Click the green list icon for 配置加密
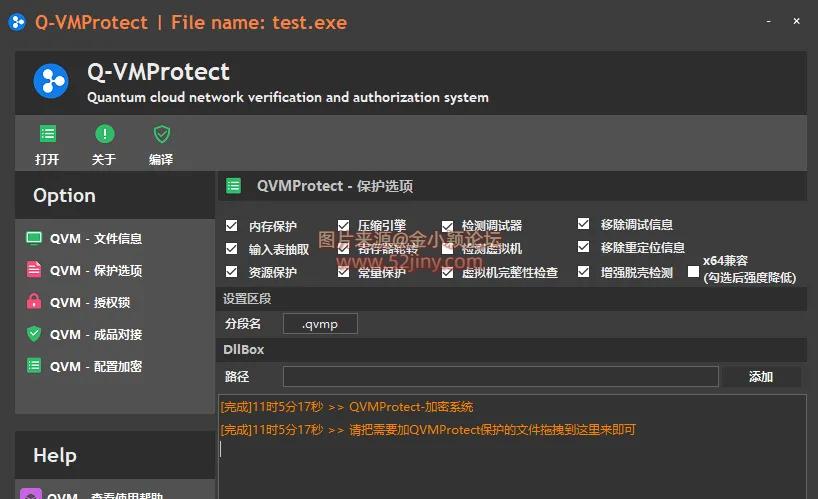 (34, 366)
